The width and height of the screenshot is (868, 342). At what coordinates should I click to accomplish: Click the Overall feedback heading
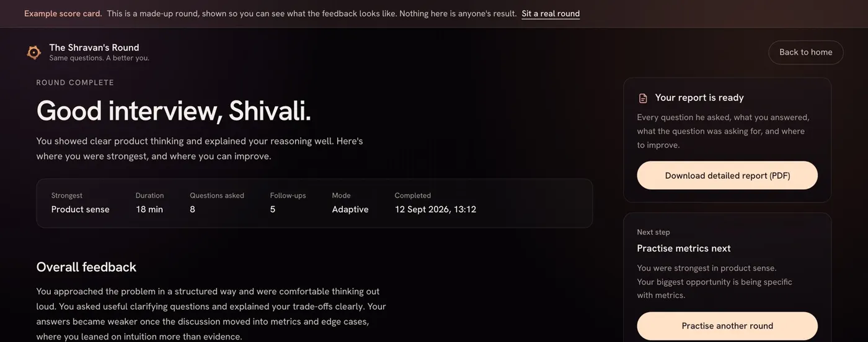click(86, 267)
